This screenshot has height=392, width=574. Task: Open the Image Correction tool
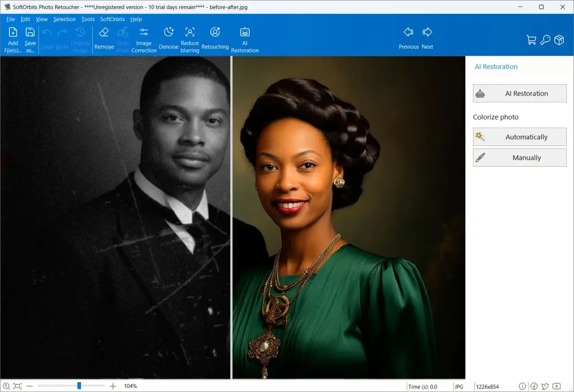point(144,39)
